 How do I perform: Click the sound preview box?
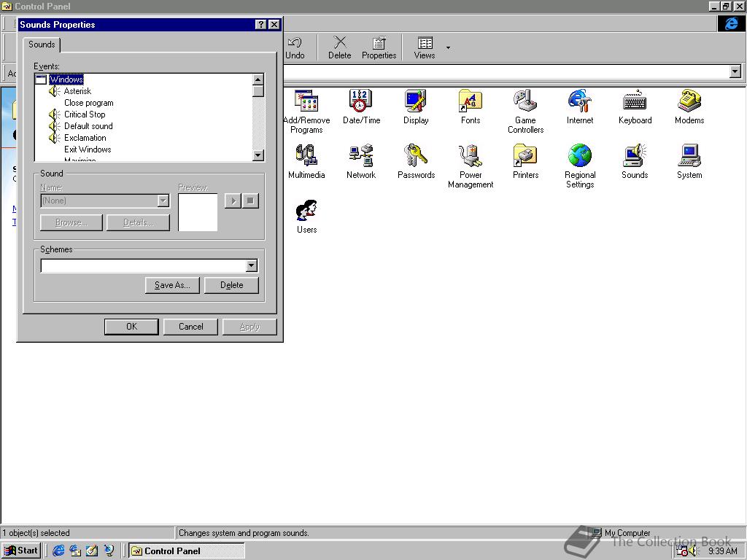coord(198,212)
